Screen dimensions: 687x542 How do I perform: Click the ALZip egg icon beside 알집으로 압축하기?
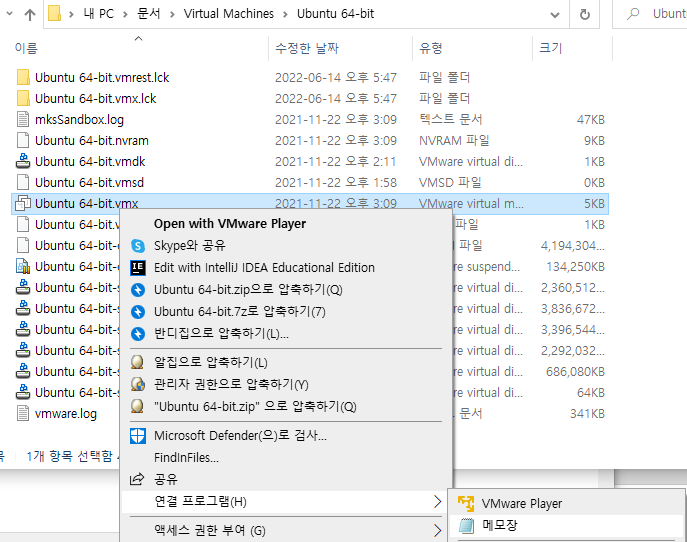coord(138,362)
